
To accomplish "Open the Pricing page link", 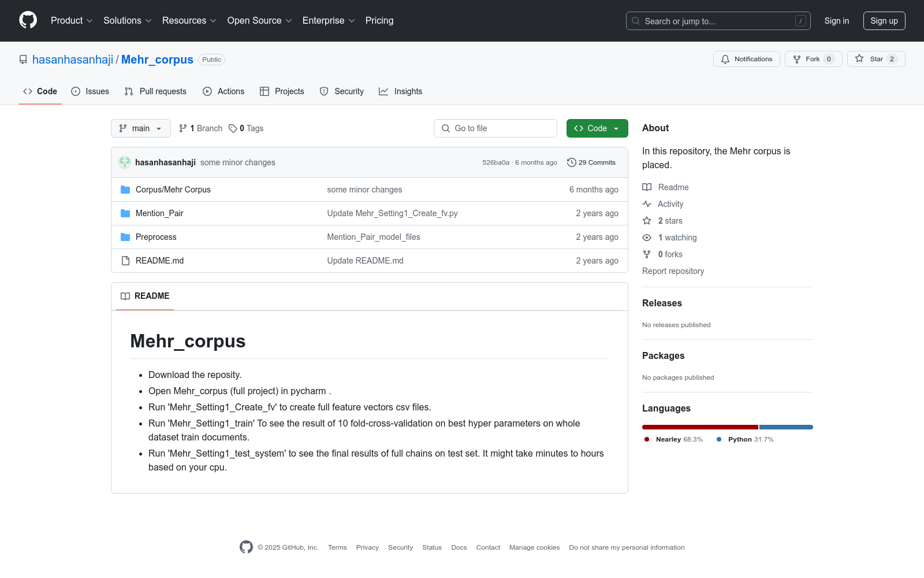I will coord(379,20).
